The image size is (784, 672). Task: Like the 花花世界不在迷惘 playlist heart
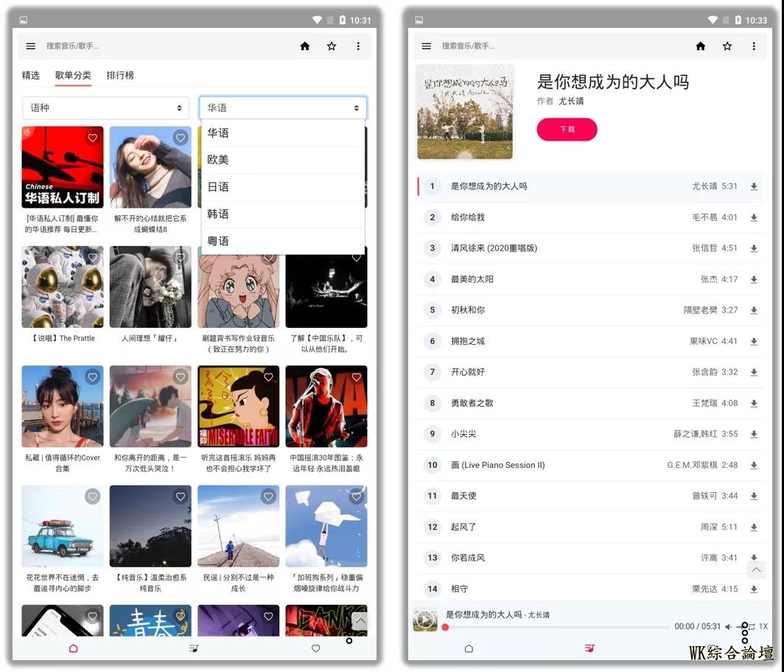93,496
